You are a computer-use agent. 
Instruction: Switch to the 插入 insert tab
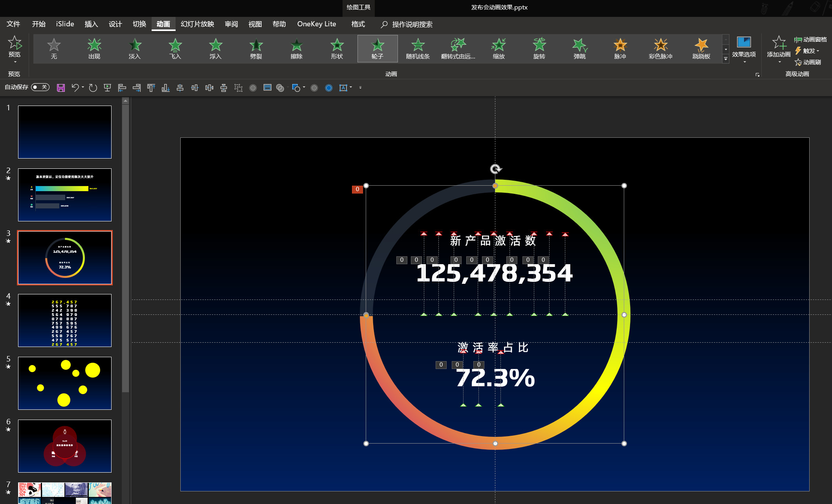pos(91,24)
